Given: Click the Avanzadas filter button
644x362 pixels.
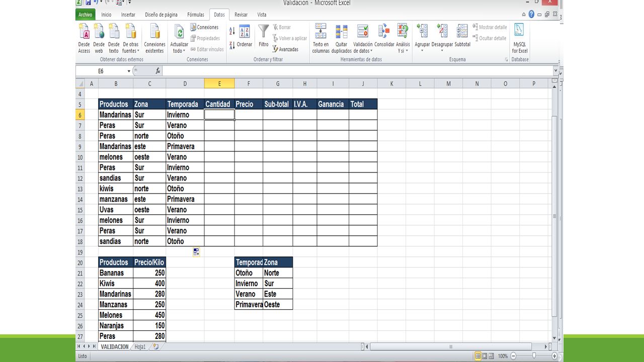Looking at the screenshot, I should click(x=286, y=49).
